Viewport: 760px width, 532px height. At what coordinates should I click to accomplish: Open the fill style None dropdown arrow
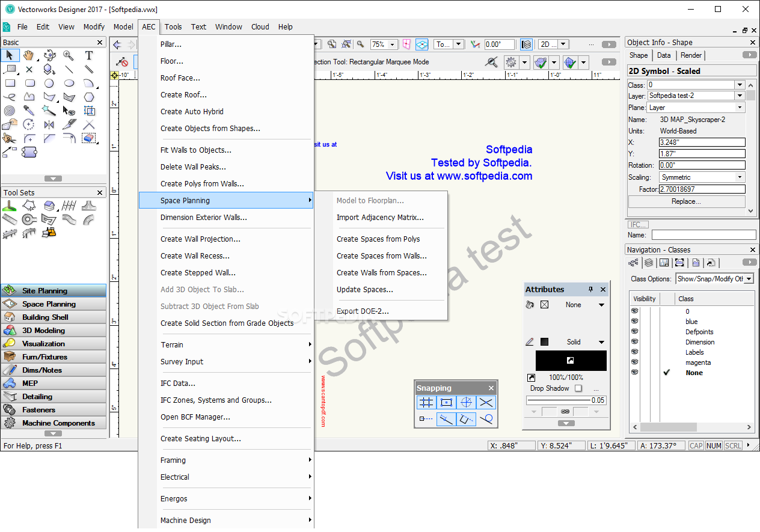point(601,305)
